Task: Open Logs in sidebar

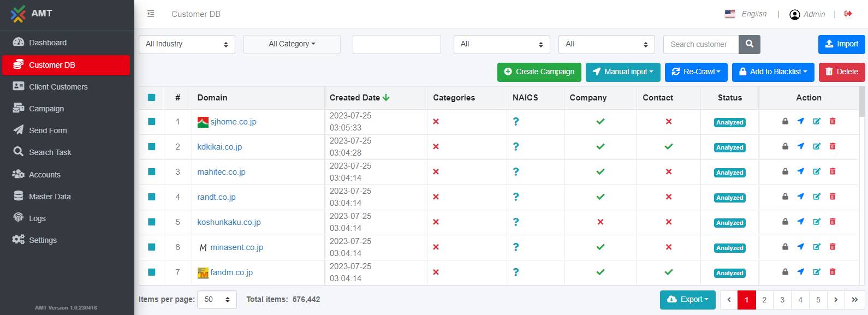Action: (x=66, y=218)
